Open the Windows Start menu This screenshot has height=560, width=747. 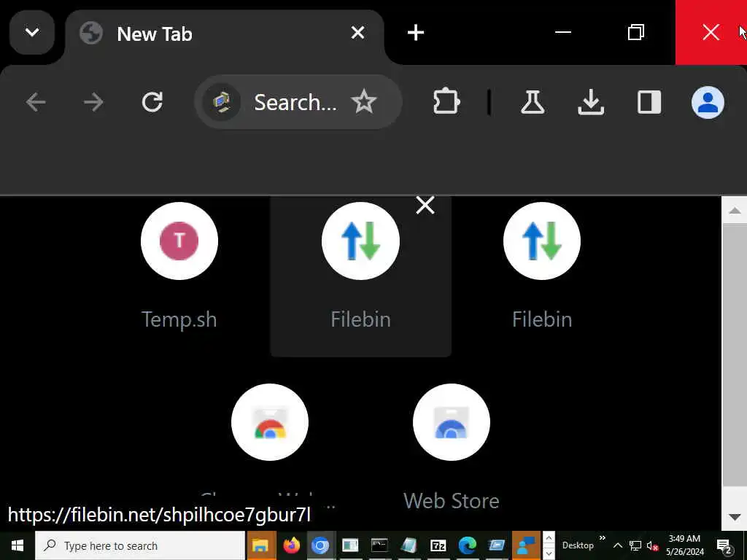click(x=18, y=545)
